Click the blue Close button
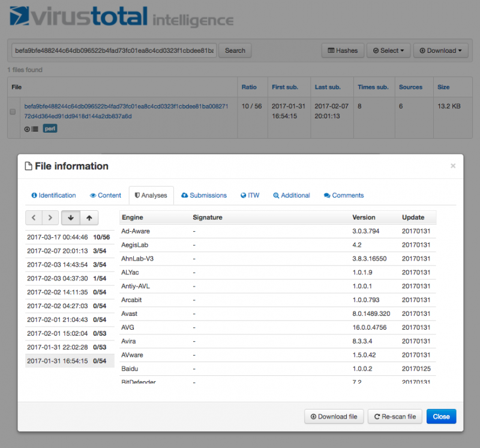This screenshot has width=480, height=448. (441, 416)
